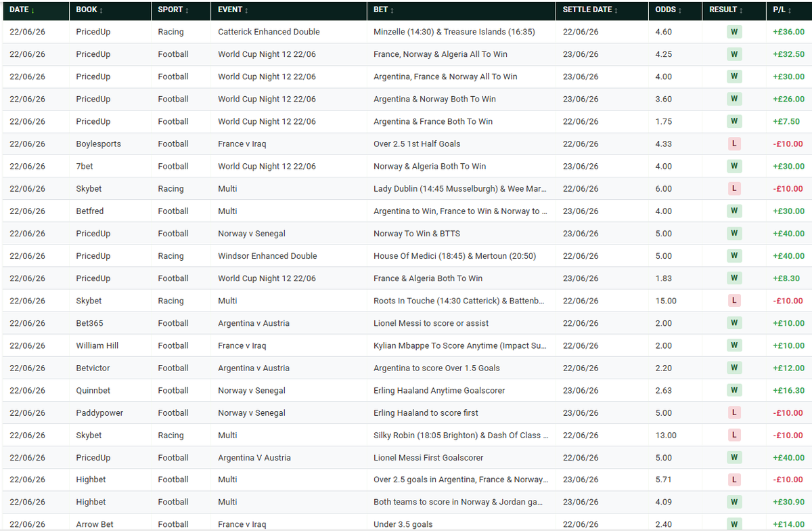Click the +£30.90 profit value
The width and height of the screenshot is (812, 531).
pos(788,502)
